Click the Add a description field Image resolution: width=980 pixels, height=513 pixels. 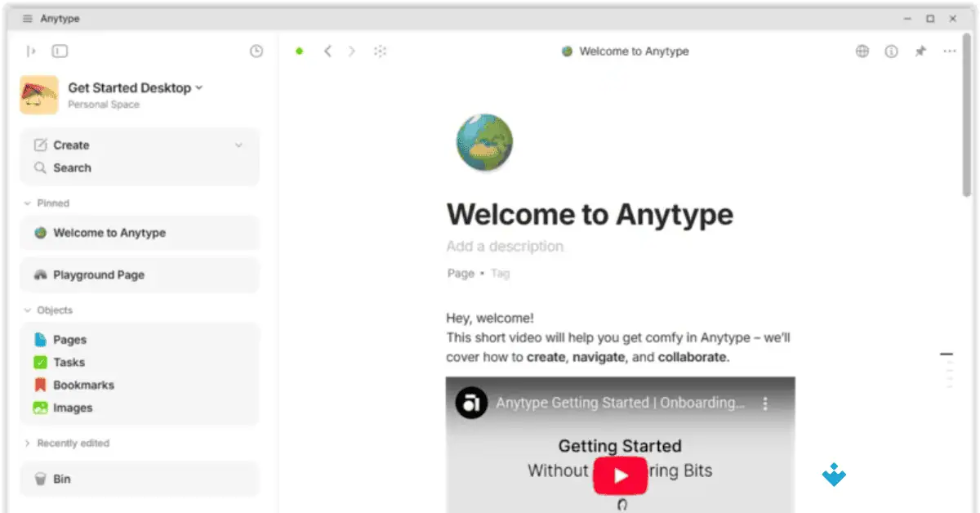505,246
